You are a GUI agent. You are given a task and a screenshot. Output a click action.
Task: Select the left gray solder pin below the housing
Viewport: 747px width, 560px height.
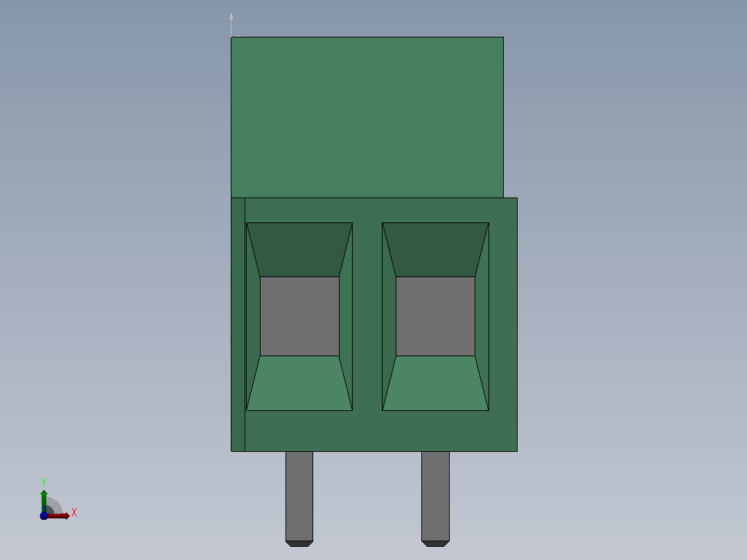click(x=299, y=498)
